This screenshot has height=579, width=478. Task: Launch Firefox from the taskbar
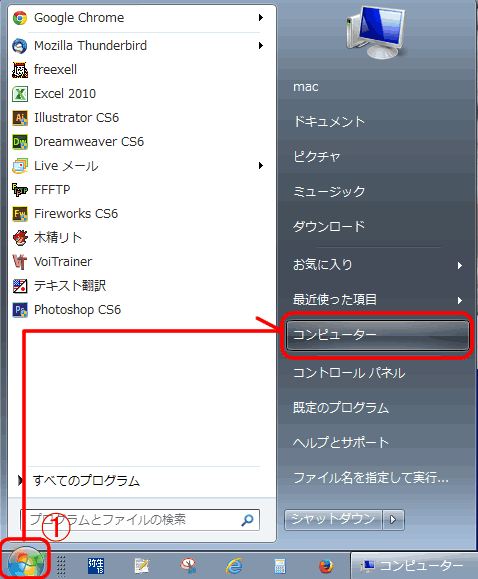coord(326,566)
